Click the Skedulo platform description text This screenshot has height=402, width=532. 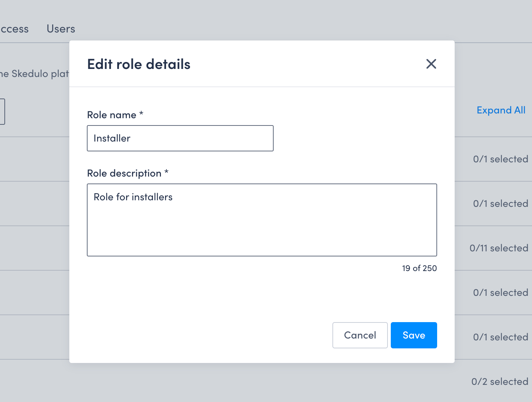click(35, 73)
